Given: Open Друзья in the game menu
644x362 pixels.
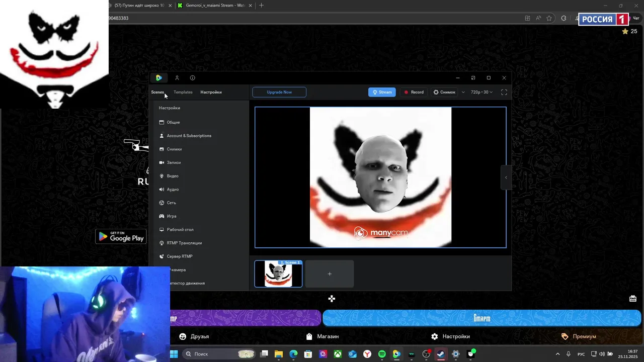Looking at the screenshot, I should pyautogui.click(x=194, y=336).
